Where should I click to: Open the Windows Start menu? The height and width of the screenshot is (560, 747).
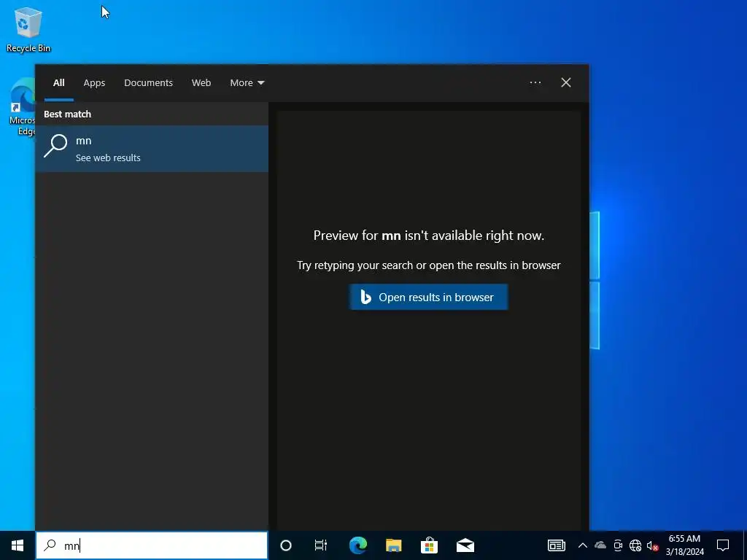pos(18,545)
